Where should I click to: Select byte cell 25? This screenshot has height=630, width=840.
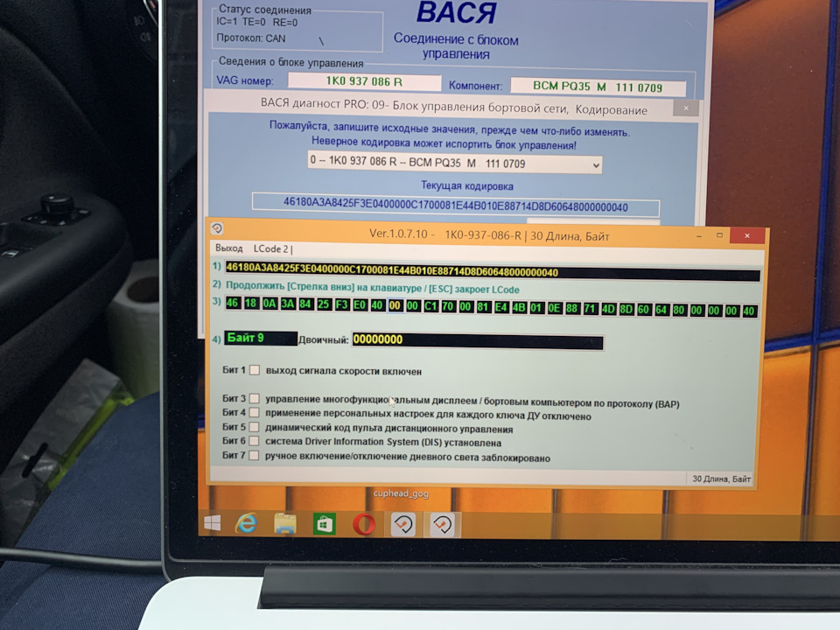(324, 304)
